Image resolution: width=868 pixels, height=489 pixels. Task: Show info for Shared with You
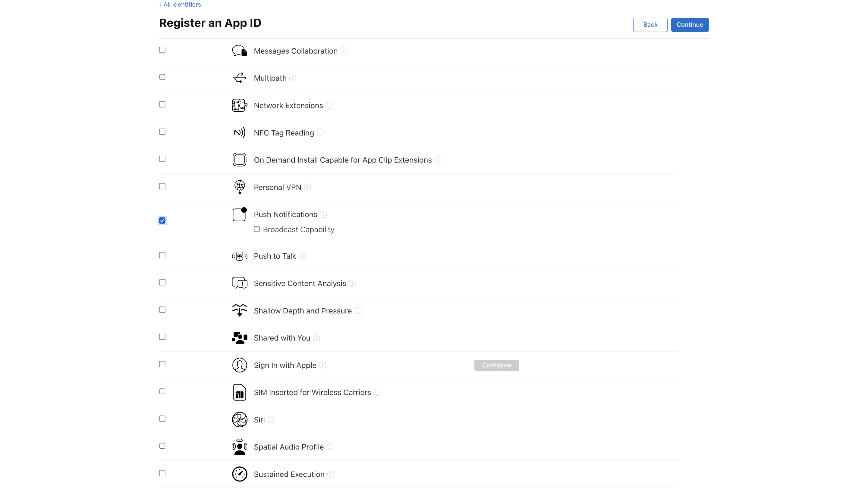tap(316, 338)
